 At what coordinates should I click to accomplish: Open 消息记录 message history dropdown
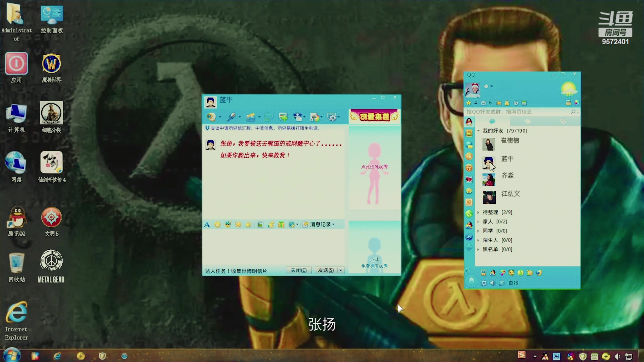(319, 225)
